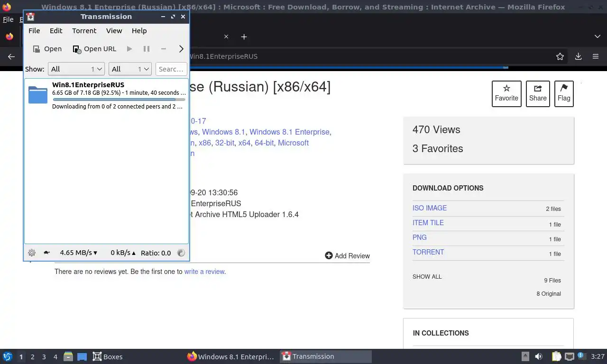Open the x86 topic link
Screen dimensions: 607x364
pos(205,143)
